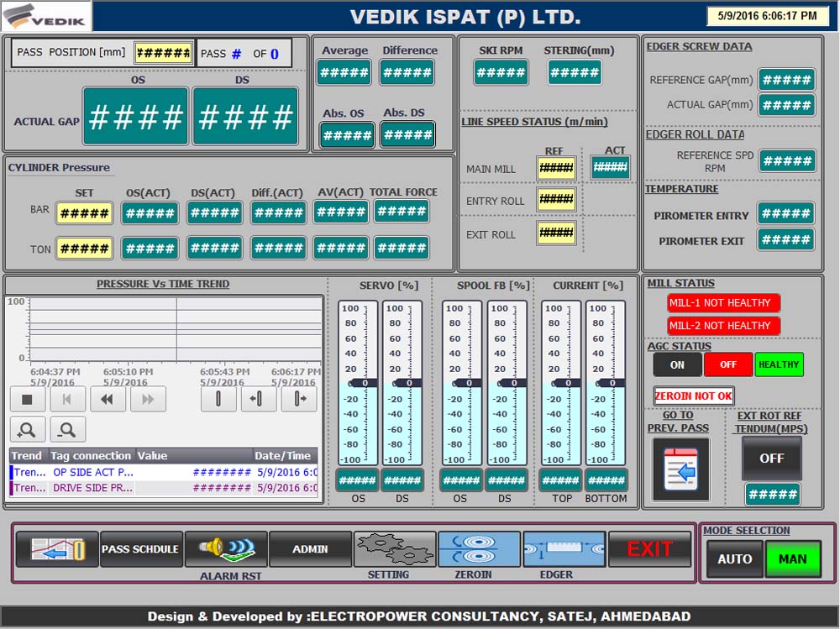Click the GO TO PREV. PASS icon
Image resolution: width=840 pixels, height=629 pixels.
click(681, 470)
